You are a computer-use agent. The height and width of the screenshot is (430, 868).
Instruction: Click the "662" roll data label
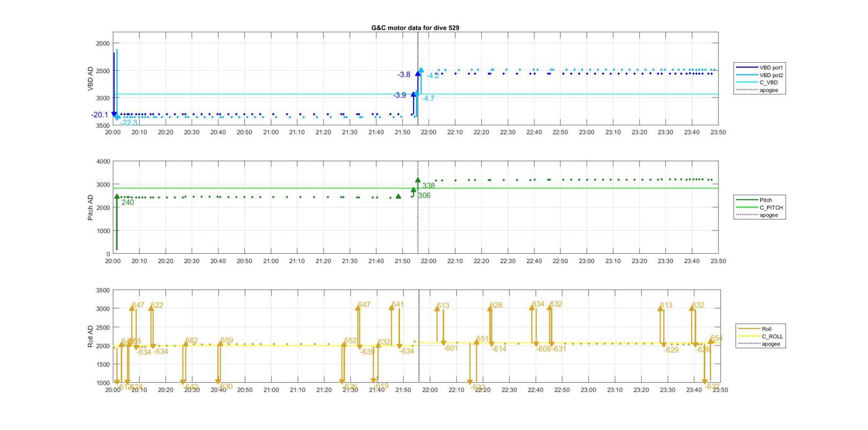click(192, 341)
